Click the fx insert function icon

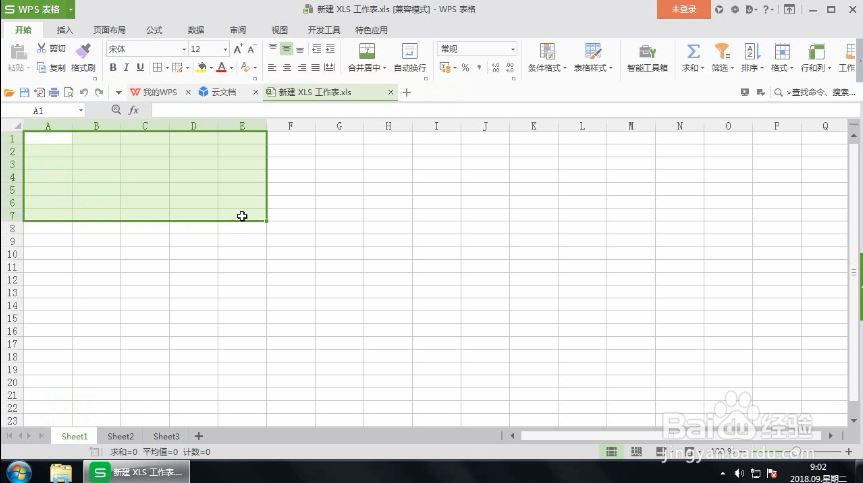pyautogui.click(x=134, y=110)
